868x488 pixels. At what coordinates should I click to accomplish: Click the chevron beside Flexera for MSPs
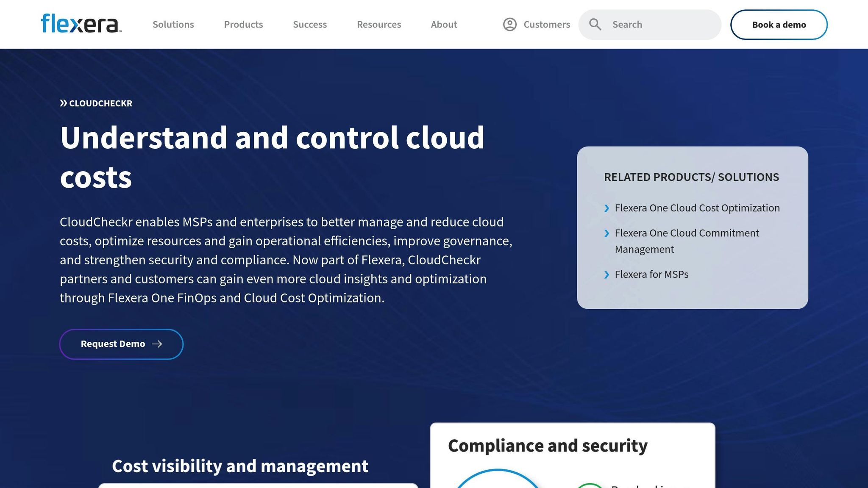[607, 274]
